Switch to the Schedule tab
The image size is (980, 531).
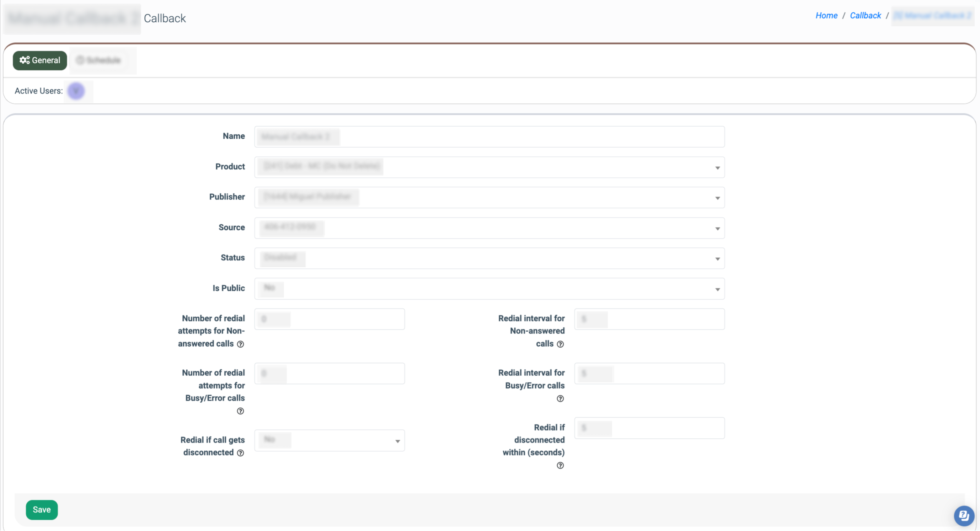[98, 60]
